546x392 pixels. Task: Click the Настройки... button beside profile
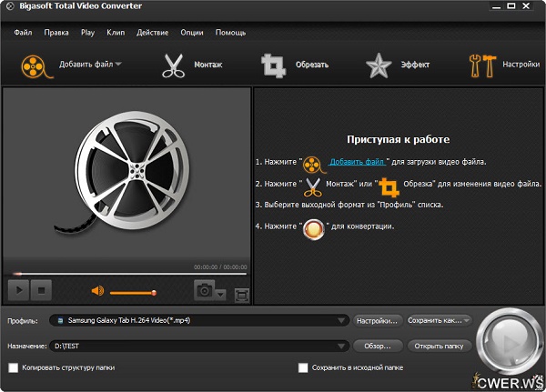pos(378,321)
